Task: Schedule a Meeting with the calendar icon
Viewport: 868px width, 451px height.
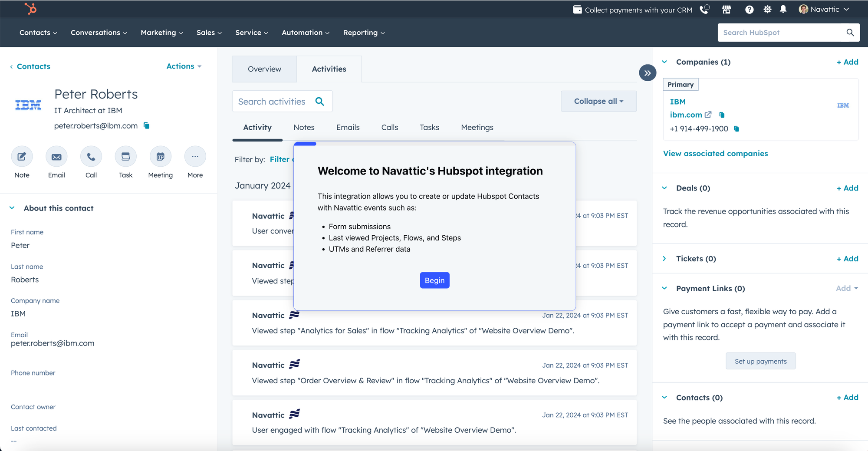Action: click(161, 157)
